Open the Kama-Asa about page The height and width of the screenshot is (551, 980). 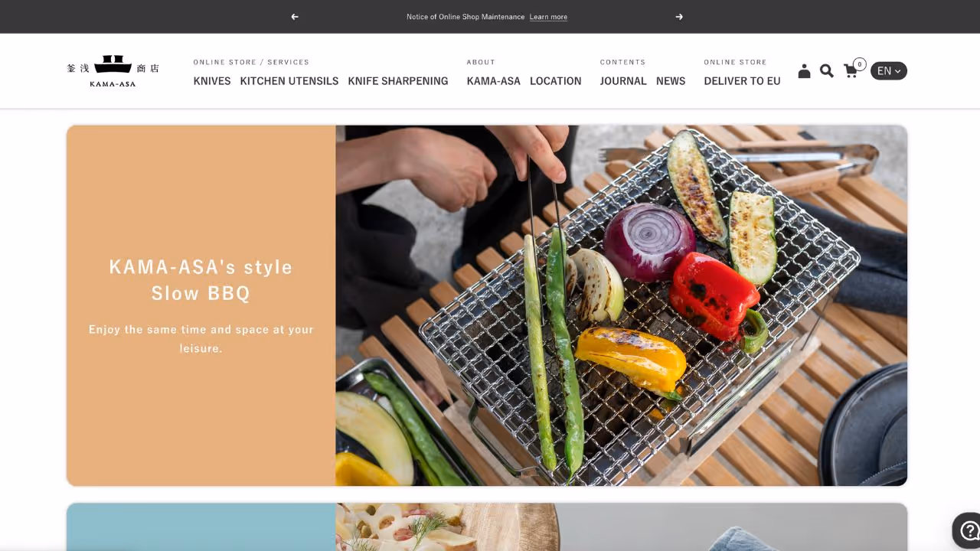click(494, 81)
